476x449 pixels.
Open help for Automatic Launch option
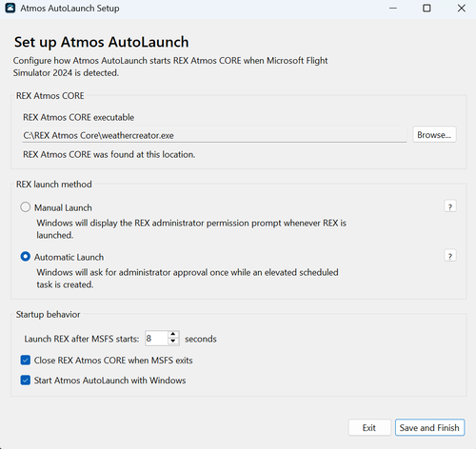pyautogui.click(x=450, y=256)
